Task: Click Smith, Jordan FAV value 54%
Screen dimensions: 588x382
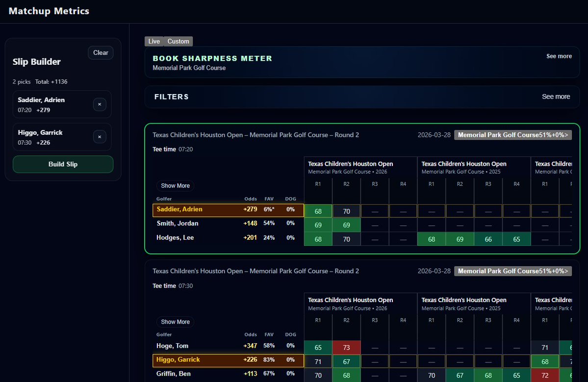Action: click(269, 224)
